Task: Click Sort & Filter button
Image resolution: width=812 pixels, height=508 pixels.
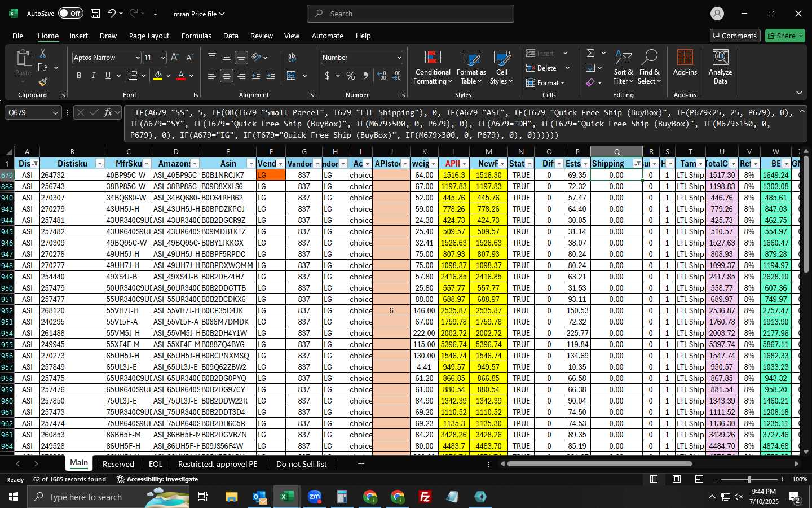Action: (x=623, y=68)
